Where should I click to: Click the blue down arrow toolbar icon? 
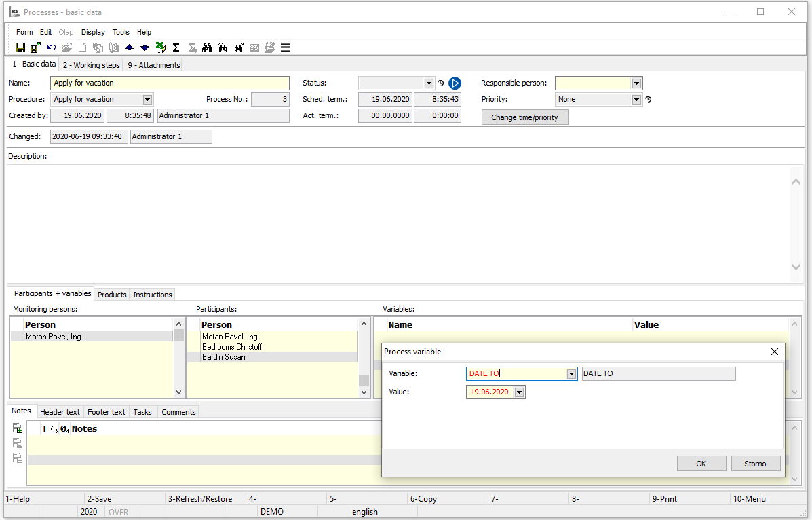click(x=144, y=48)
